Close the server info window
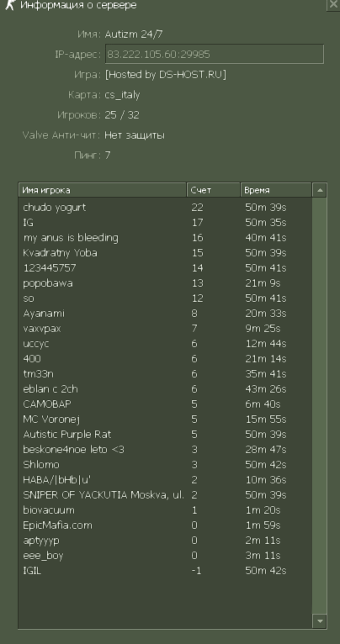Viewport: 340px width, 644px height. (333, 4)
